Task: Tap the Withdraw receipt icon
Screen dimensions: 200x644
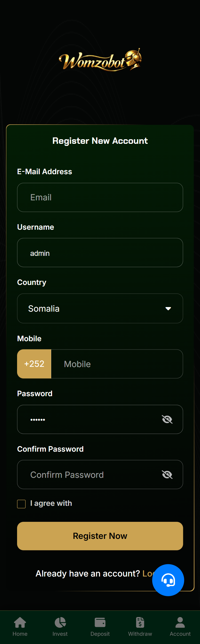Action: coord(140,622)
